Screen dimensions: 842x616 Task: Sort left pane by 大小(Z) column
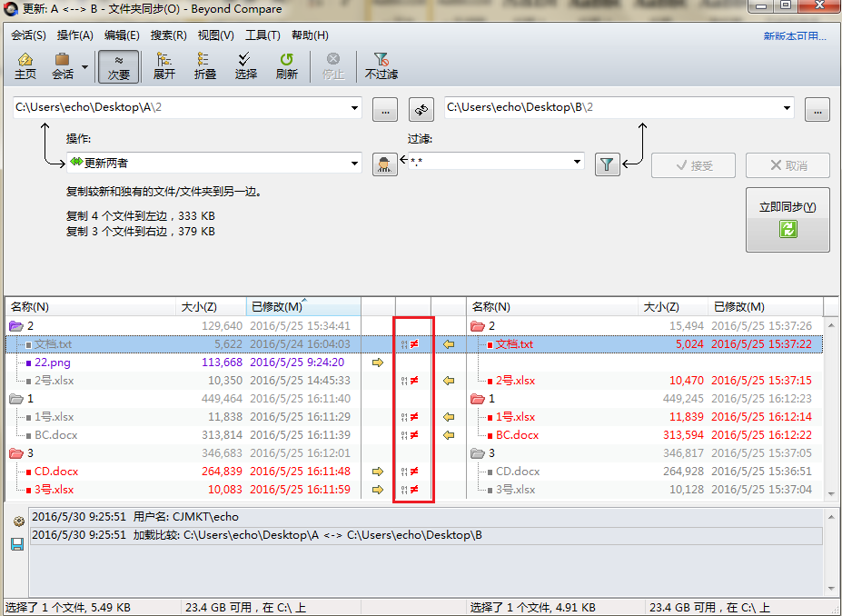tap(199, 307)
